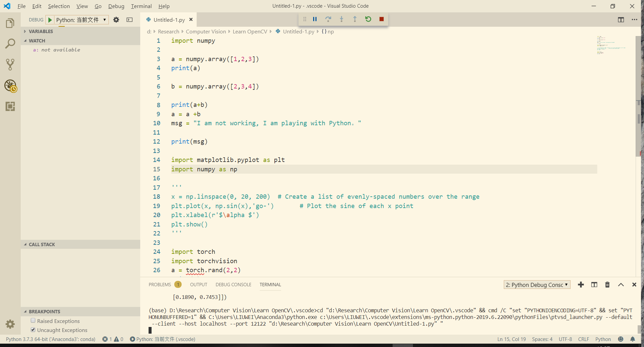Image resolution: width=644 pixels, height=347 pixels.
Task: Change the CRLF line ending
Action: (x=584, y=339)
